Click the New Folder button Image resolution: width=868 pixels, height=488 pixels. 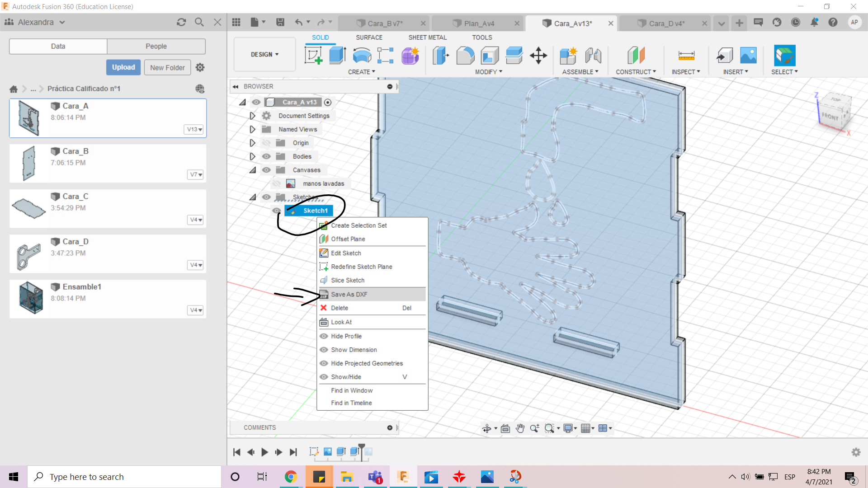[167, 67]
